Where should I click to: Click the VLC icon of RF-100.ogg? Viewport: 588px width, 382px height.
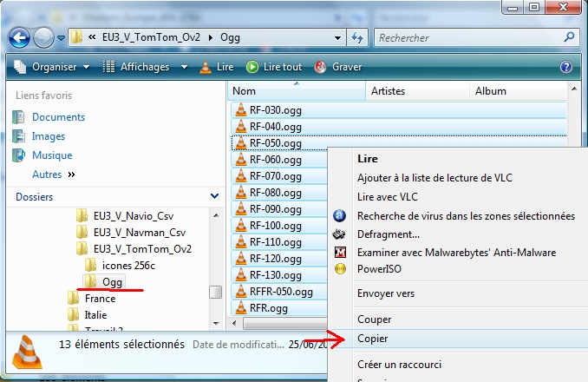[241, 226]
